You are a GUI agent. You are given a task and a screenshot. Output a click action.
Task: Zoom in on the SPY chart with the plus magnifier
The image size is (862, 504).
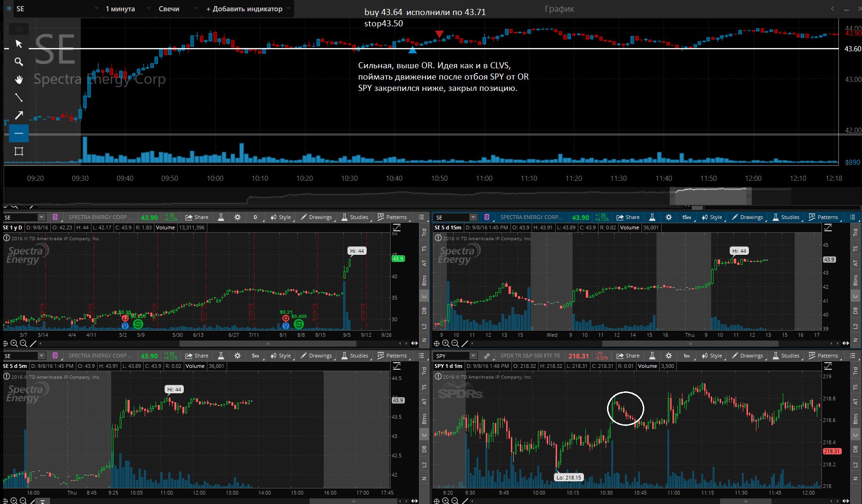(446, 501)
